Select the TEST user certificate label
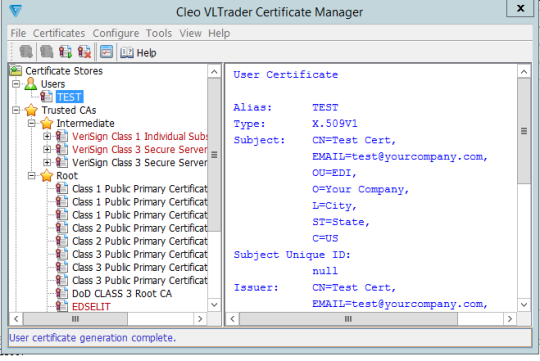Viewport: 540px width, 361px height. (x=70, y=97)
